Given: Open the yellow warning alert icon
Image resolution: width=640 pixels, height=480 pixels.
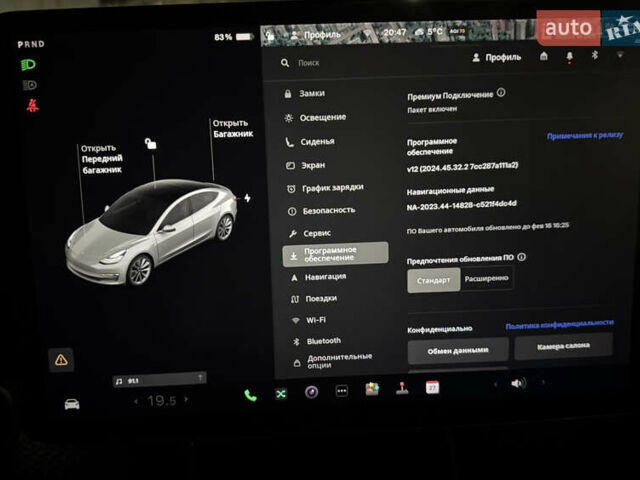Looking at the screenshot, I should coord(61,360).
